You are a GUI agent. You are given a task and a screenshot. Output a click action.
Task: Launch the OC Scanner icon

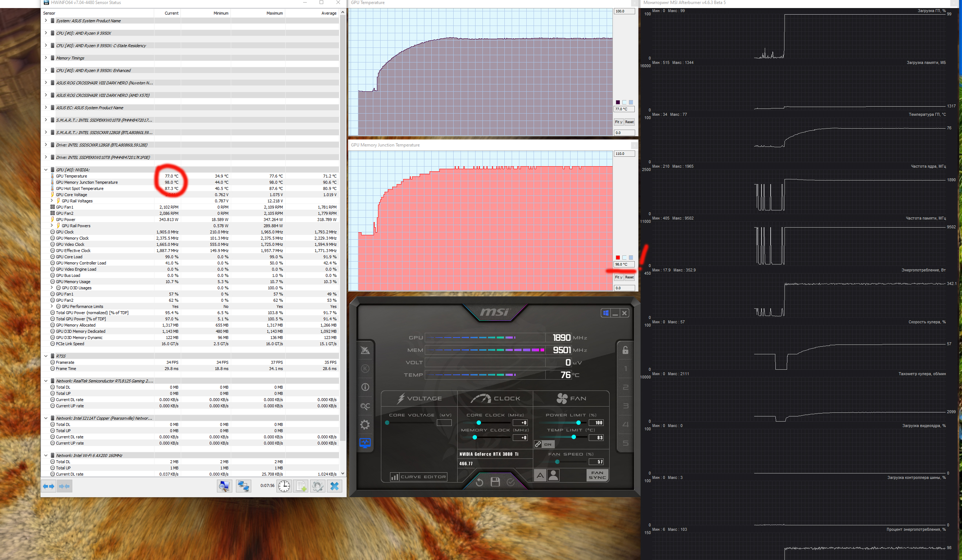365,406
